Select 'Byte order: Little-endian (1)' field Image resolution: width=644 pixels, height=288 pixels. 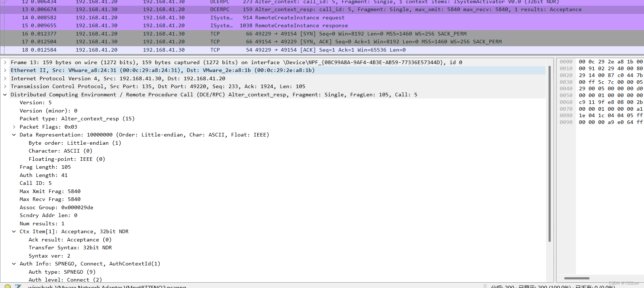(75, 143)
